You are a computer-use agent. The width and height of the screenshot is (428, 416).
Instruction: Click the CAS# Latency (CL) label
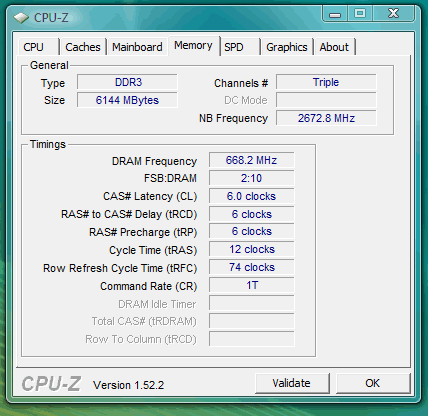pyautogui.click(x=150, y=196)
